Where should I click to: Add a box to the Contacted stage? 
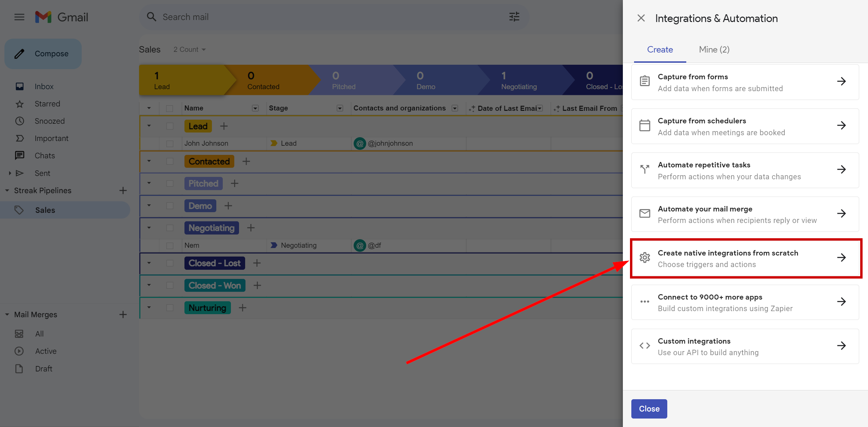246,161
